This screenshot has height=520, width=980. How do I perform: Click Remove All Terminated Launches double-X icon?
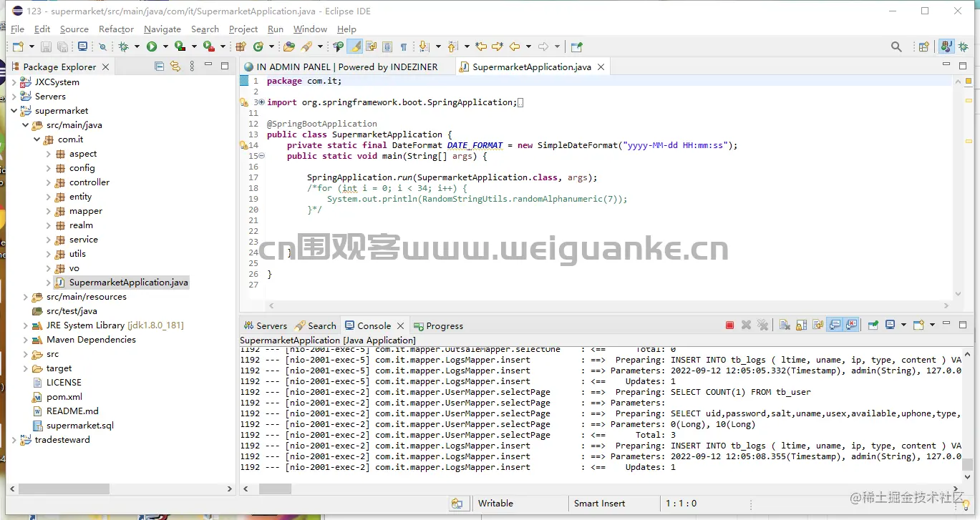tap(763, 325)
